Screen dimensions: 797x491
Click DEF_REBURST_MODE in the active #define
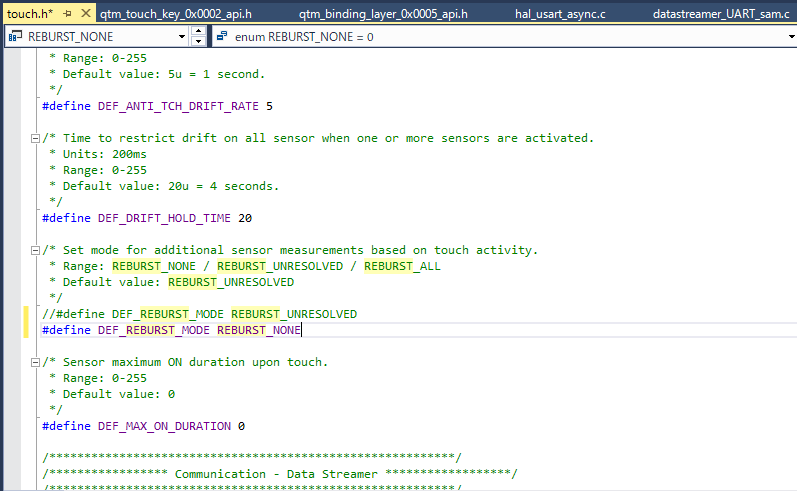pyautogui.click(x=154, y=330)
